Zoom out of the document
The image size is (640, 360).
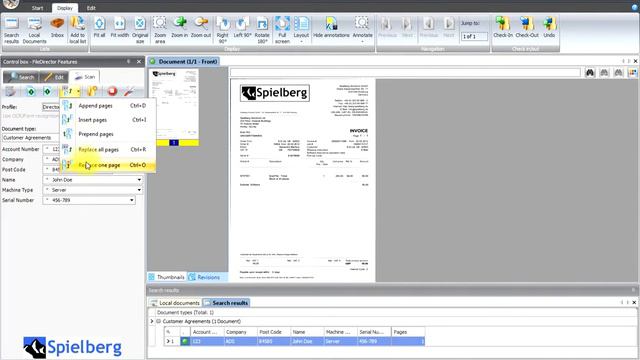coord(201,28)
